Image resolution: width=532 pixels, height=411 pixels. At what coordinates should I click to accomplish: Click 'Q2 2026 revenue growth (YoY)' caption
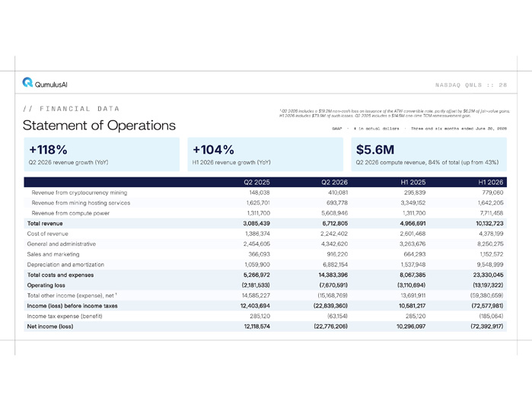[x=68, y=162]
